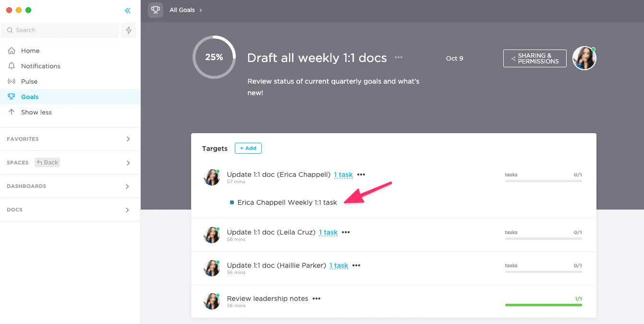The height and width of the screenshot is (324, 644).
Task: Expand the Docs section
Action: [70, 210]
